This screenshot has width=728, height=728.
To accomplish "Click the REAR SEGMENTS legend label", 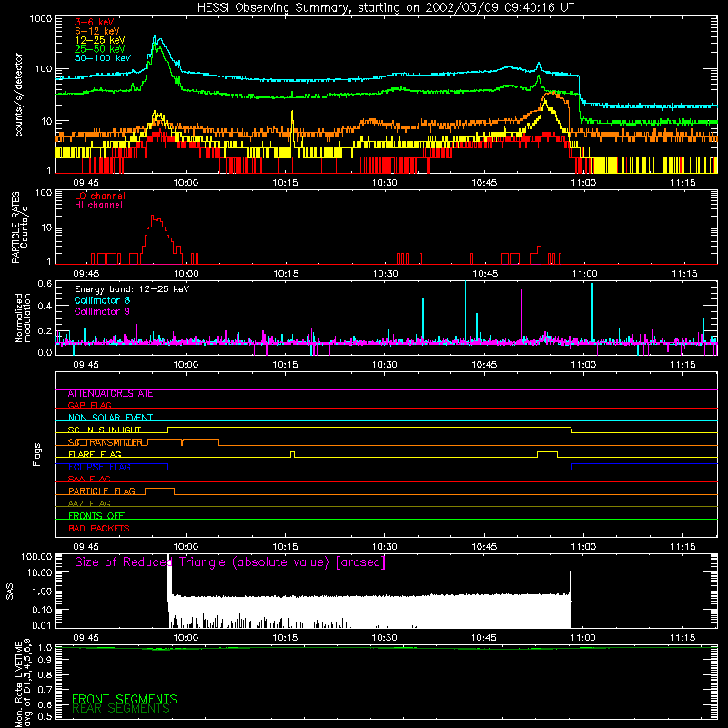I will pyautogui.click(x=121, y=709).
